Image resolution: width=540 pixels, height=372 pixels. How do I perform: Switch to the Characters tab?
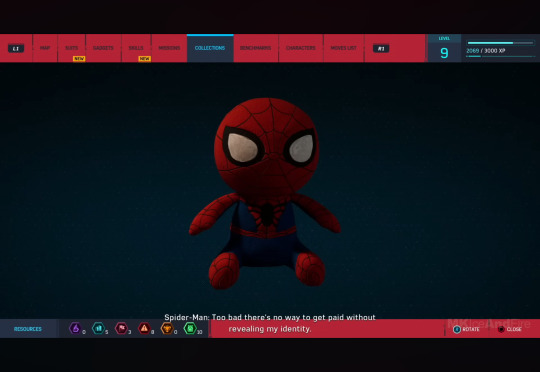point(301,48)
